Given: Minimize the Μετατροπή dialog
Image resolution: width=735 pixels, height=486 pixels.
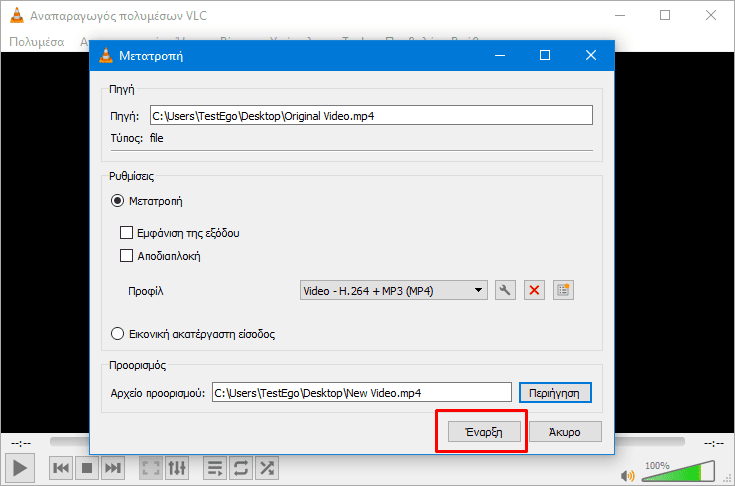Looking at the screenshot, I should click(x=500, y=55).
